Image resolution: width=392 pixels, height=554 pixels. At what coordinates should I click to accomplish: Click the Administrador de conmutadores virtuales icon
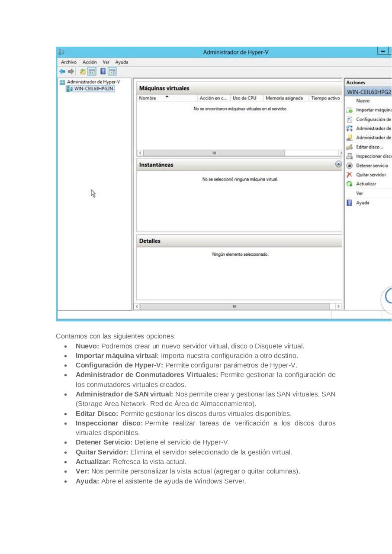(349, 128)
